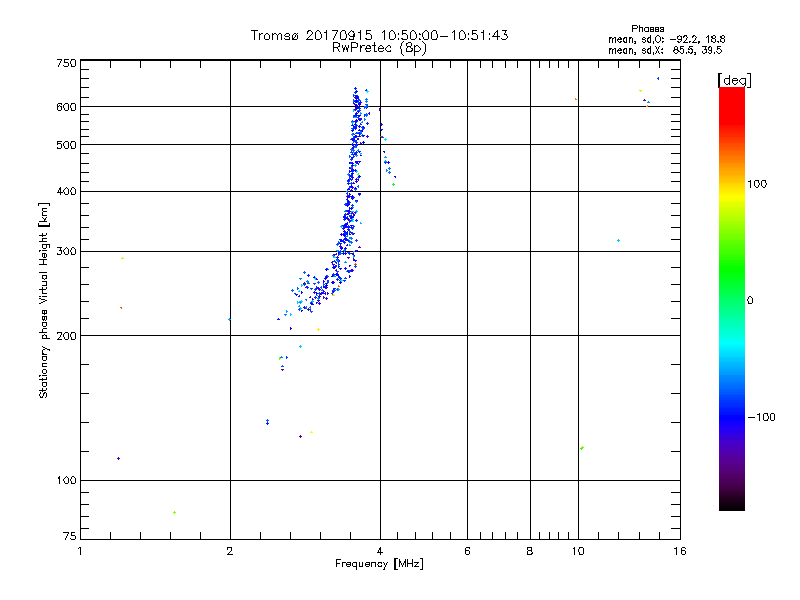
Task: Click the y-axis tick label "200"
Action: [66, 336]
